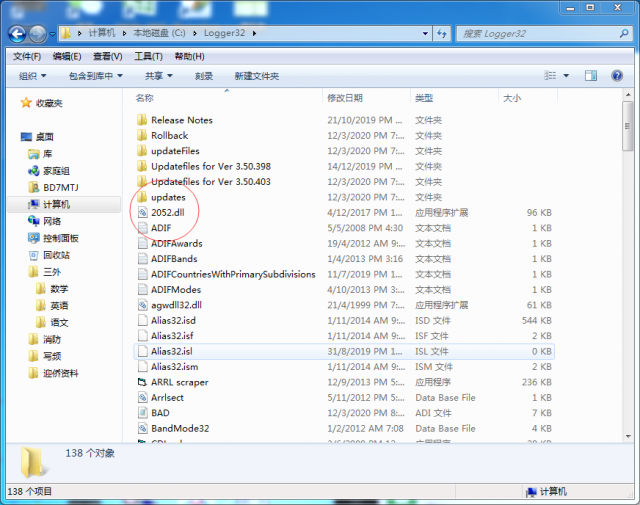Open the view options dropdown arrow

click(x=566, y=76)
